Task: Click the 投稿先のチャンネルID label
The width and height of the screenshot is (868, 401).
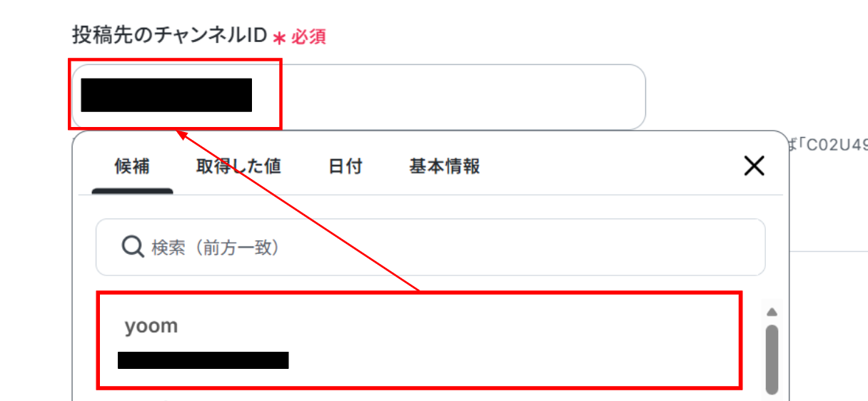Action: point(169,34)
